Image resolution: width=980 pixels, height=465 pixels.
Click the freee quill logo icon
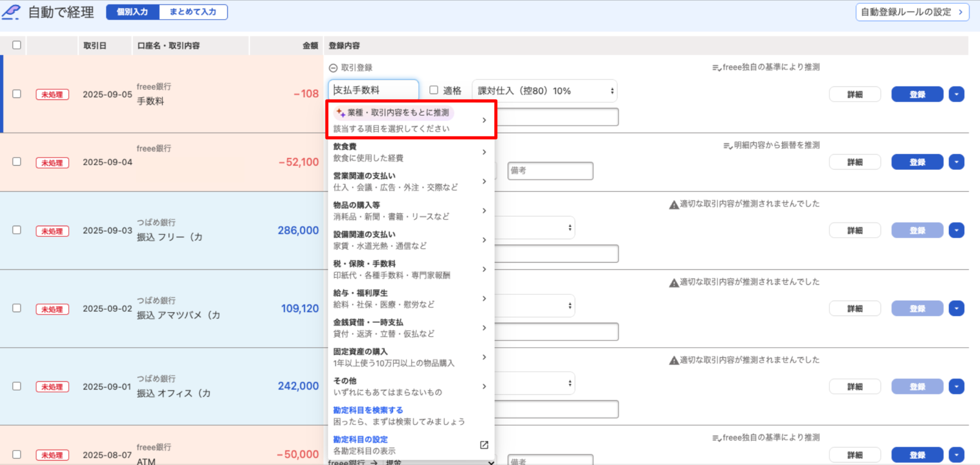point(11,12)
